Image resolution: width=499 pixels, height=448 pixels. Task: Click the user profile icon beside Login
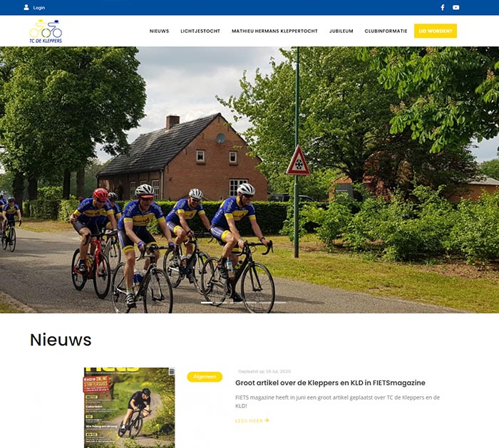[26, 7]
